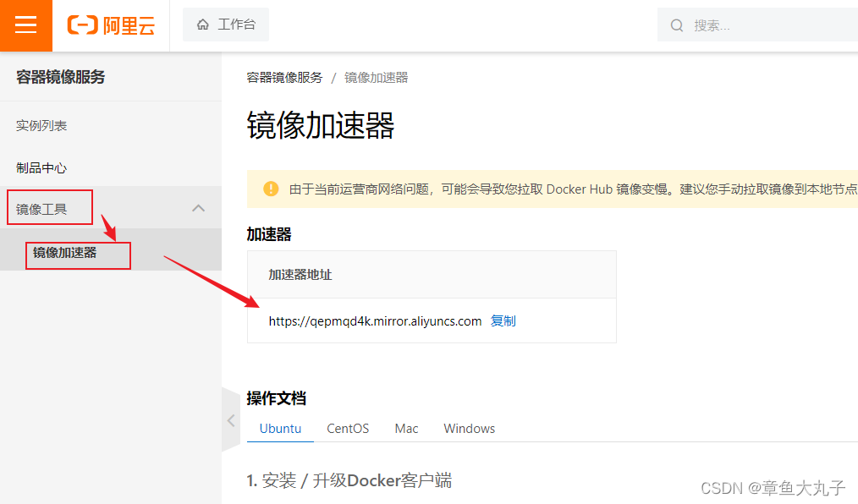Click the 容器镜像服务 sidebar title
The image size is (858, 504).
click(60, 77)
